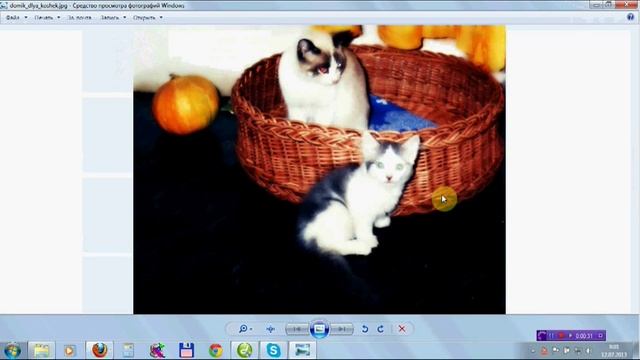The height and width of the screenshot is (360, 640).
Task: Open the notepad-style taskbar icon after Firefox
Action: click(x=128, y=351)
